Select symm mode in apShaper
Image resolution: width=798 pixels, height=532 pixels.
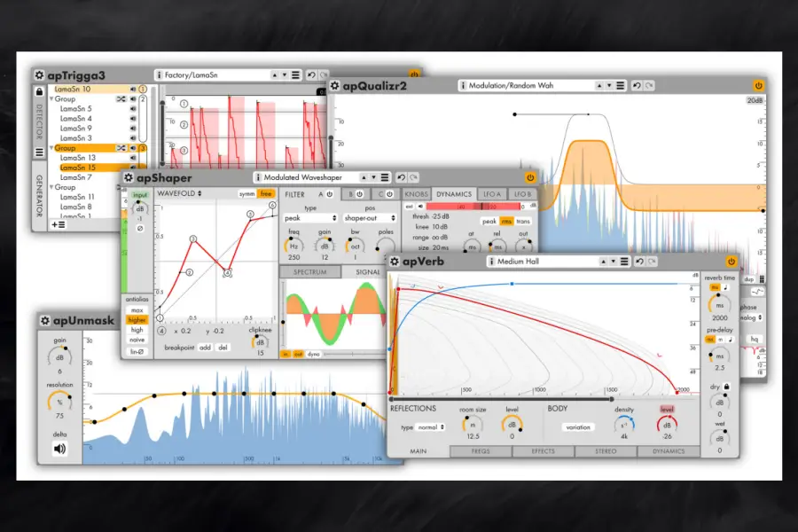click(246, 194)
